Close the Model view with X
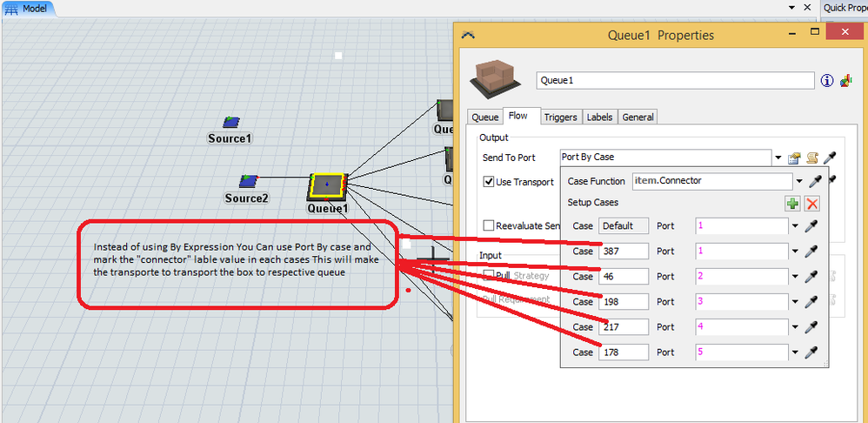The height and width of the screenshot is (423, 868). (808, 8)
